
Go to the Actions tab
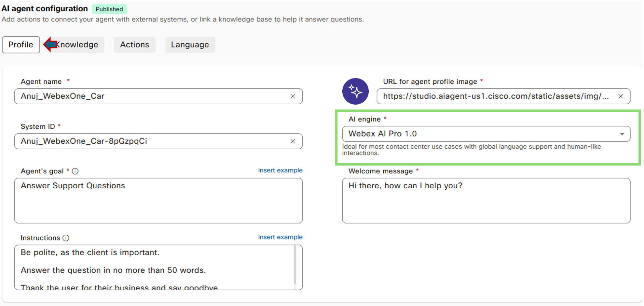click(x=134, y=45)
